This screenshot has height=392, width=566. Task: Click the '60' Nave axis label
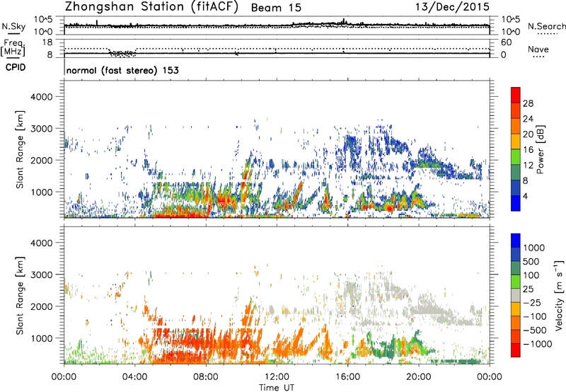[x=506, y=42]
